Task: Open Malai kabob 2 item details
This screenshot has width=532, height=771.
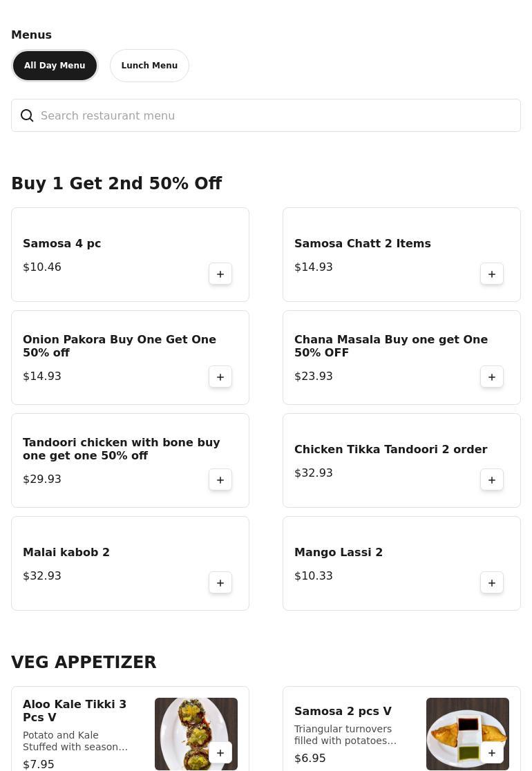Action: [x=66, y=553]
